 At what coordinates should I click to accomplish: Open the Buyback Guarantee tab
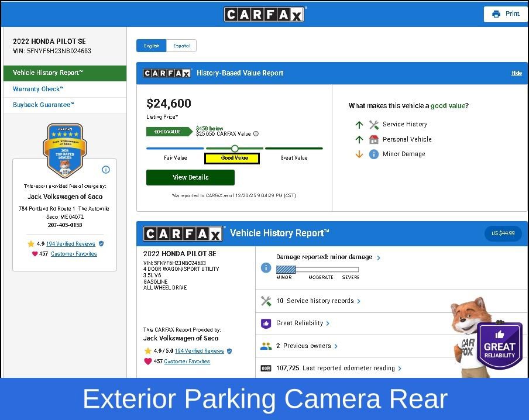point(43,105)
